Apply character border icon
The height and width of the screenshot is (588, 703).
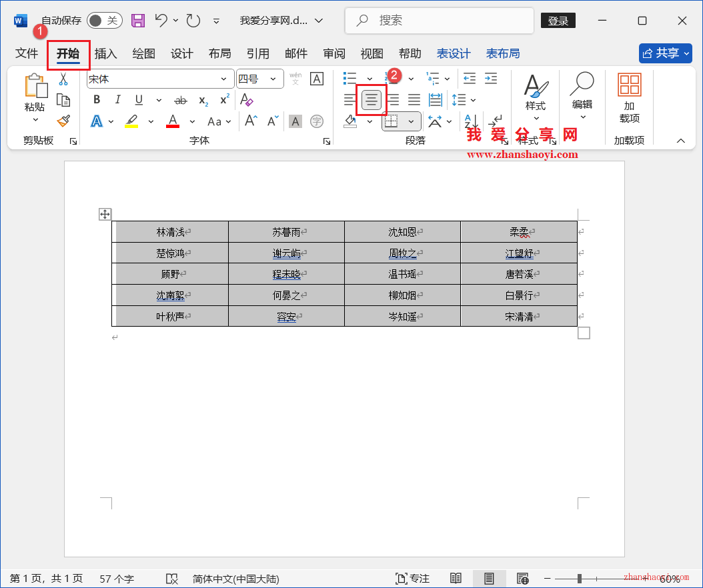click(x=317, y=79)
